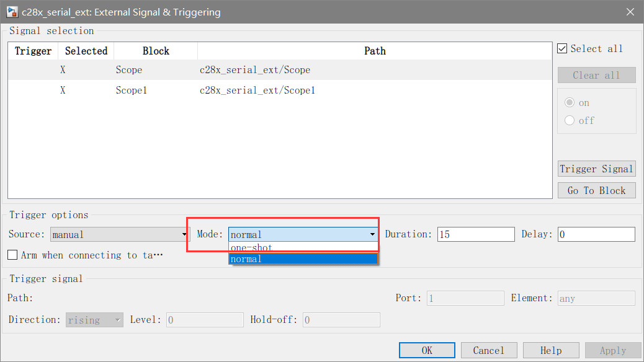
Task: Enable Arm when connecting to target checkbox
Action: pos(13,255)
